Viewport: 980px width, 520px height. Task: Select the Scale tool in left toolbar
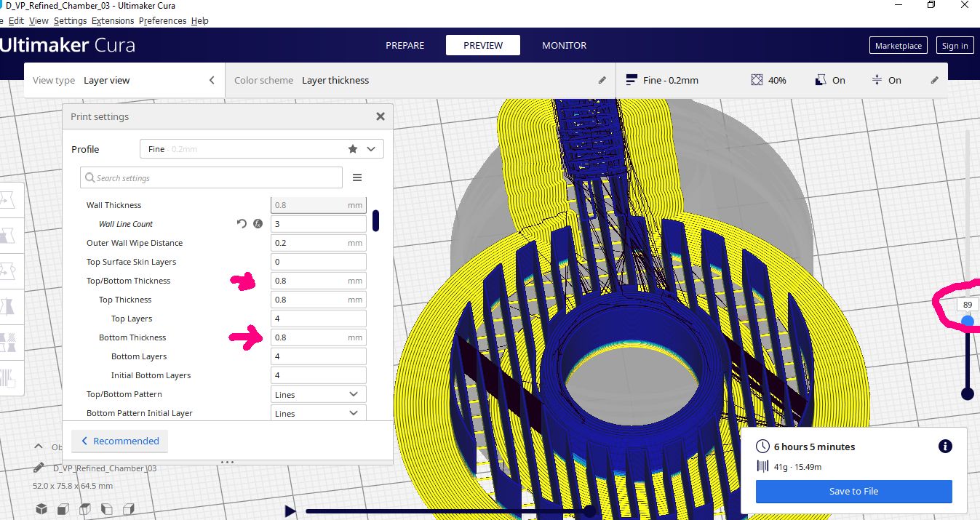9,234
